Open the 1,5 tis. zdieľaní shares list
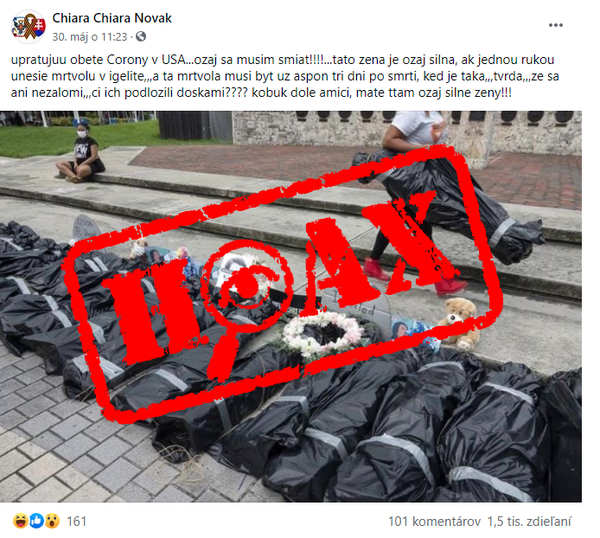 [x=529, y=522]
